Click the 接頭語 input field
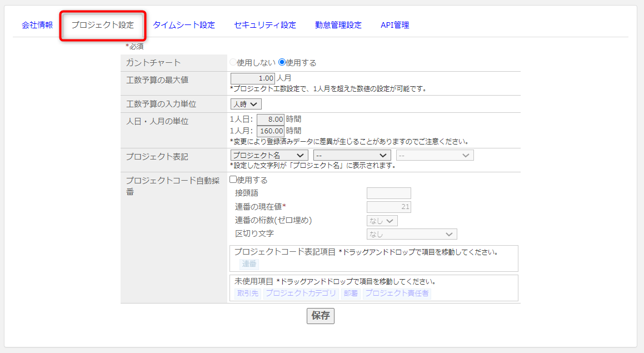Viewport: 644px width, 353px height. click(x=389, y=193)
